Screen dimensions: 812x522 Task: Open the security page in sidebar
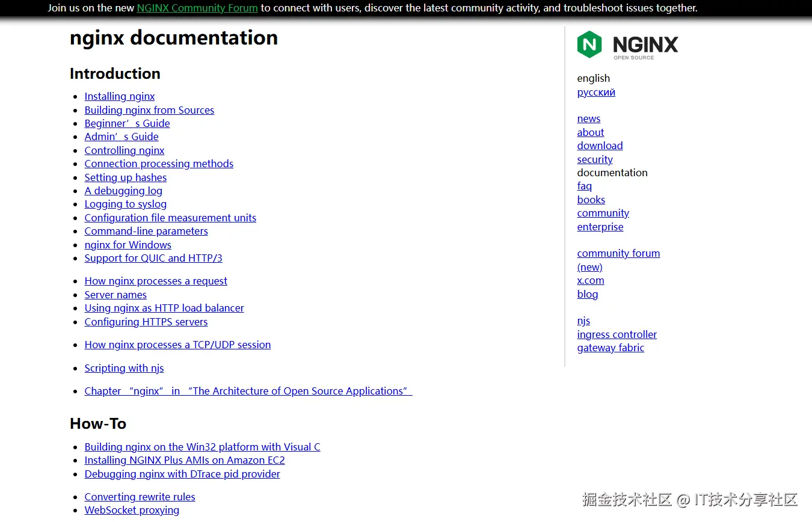(595, 159)
